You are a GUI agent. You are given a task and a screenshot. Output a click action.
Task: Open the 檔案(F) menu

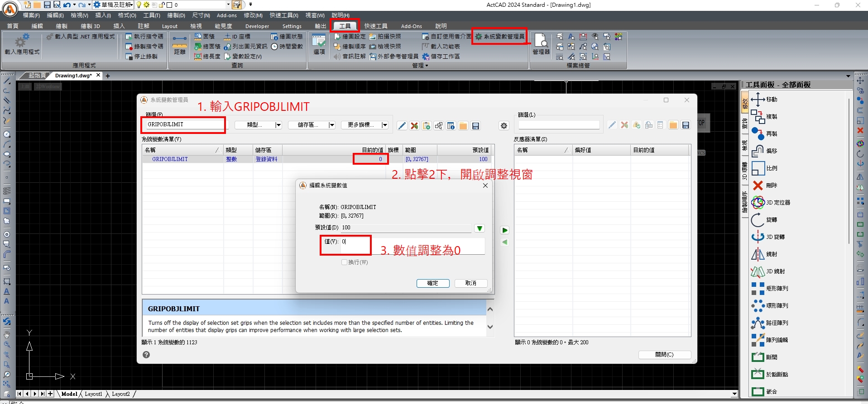31,15
